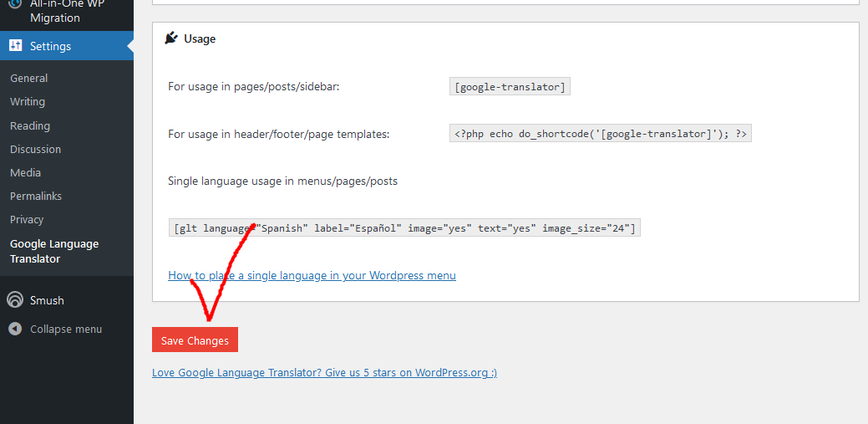
Task: Click the Usage section heading
Action: [x=200, y=38]
